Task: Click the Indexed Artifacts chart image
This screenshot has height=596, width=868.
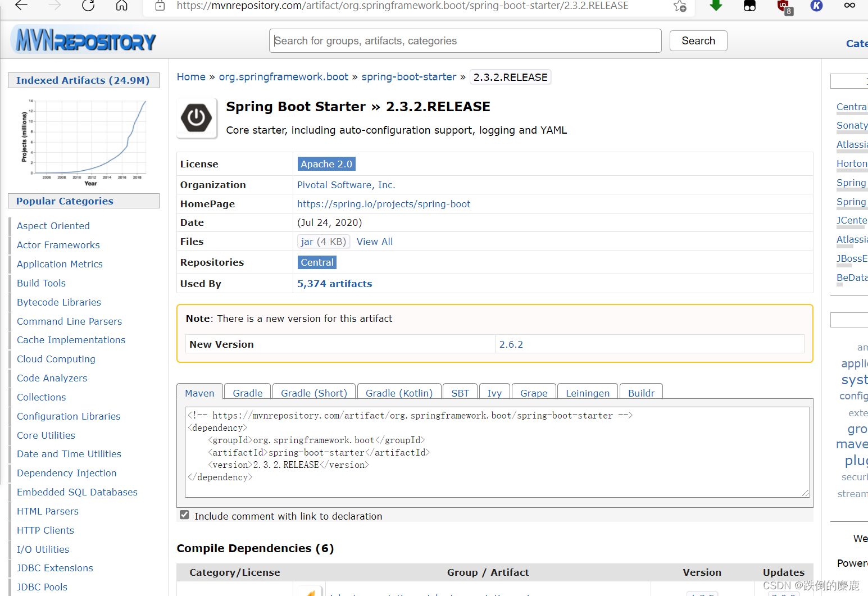Action: tap(84, 142)
